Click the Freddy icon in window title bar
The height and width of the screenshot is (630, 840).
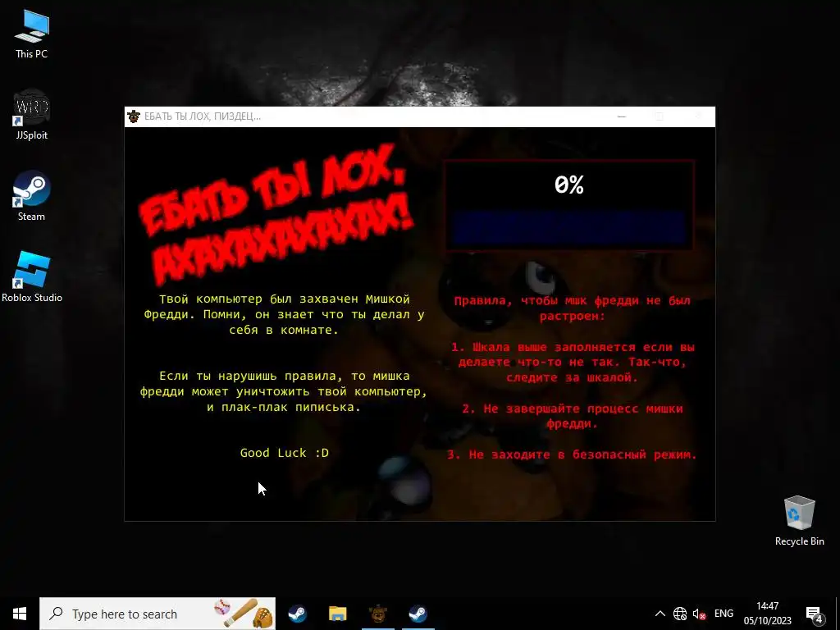tap(134, 116)
